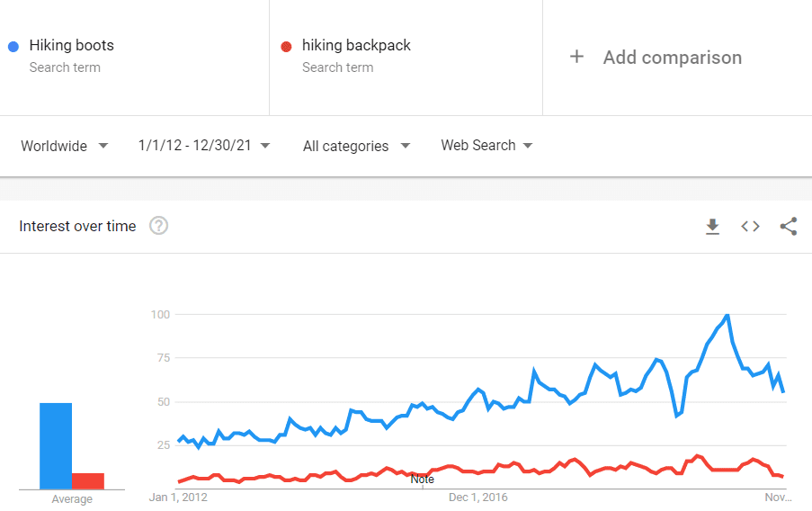Edit the Hiking boots search term
Viewport: 812px width, 511px height.
[71, 45]
